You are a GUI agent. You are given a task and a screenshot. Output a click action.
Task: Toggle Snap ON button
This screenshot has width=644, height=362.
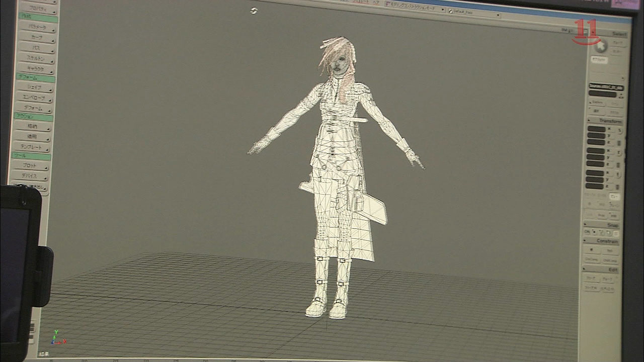pos(587,232)
